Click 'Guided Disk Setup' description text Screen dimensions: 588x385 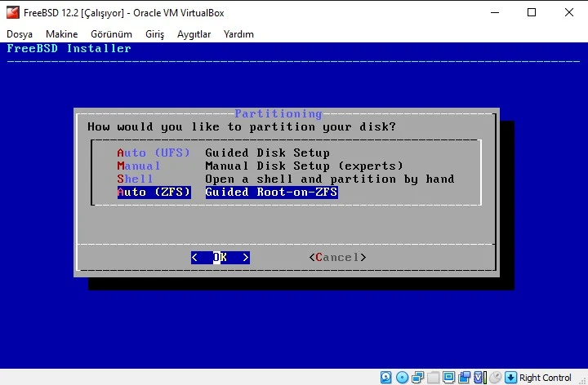(268, 153)
